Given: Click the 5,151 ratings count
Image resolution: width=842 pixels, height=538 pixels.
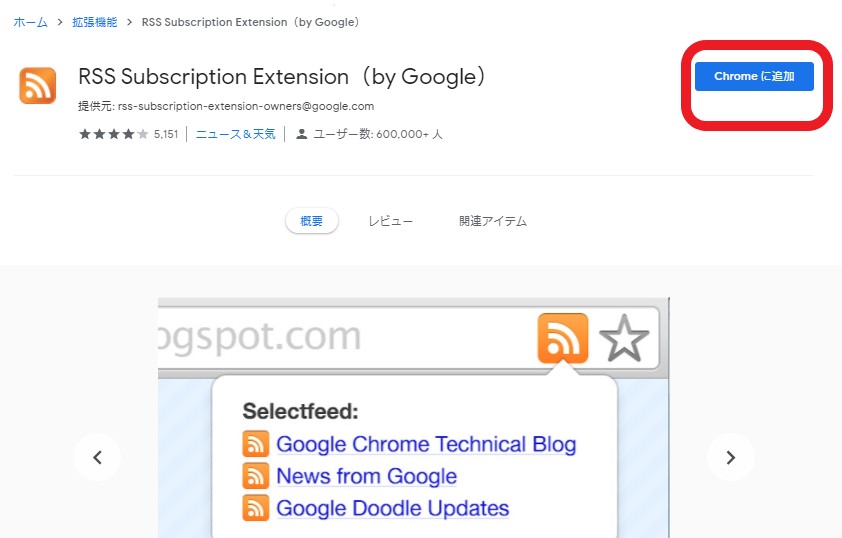Looking at the screenshot, I should (166, 134).
